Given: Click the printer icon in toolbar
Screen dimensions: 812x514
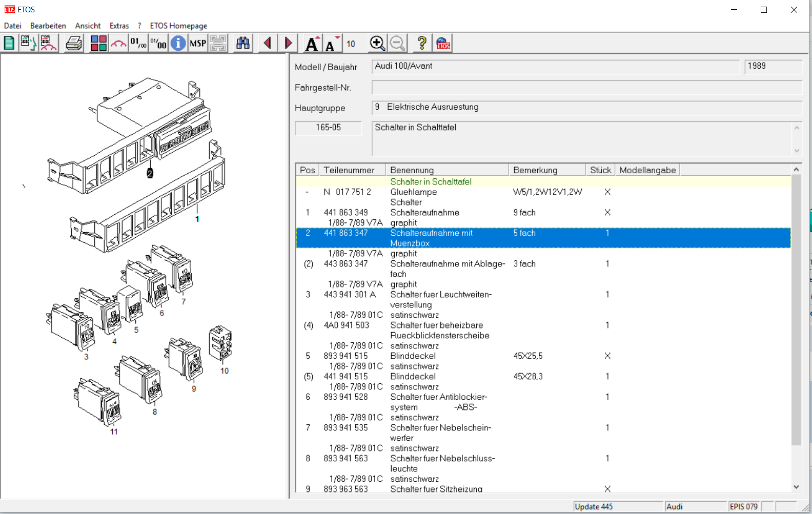Looking at the screenshot, I should 74,44.
